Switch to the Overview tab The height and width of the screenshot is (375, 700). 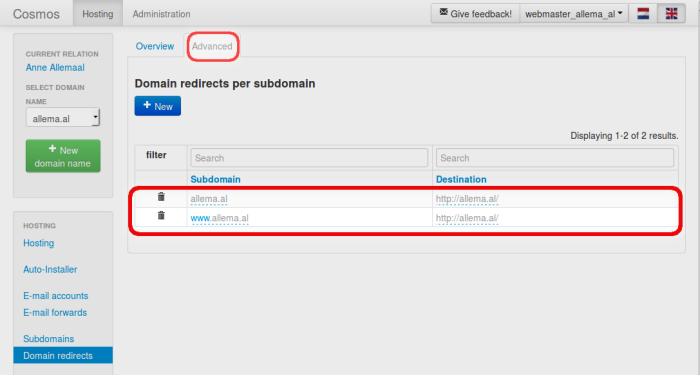(154, 46)
